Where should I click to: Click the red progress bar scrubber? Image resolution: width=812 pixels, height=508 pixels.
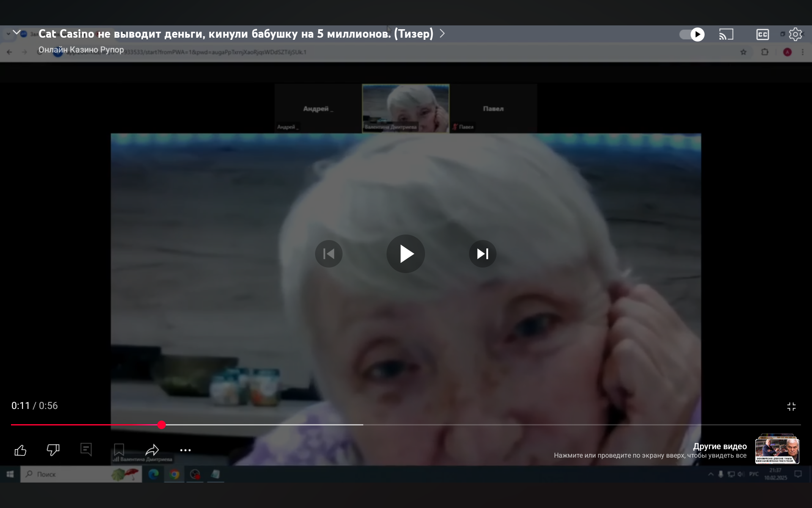tap(162, 425)
